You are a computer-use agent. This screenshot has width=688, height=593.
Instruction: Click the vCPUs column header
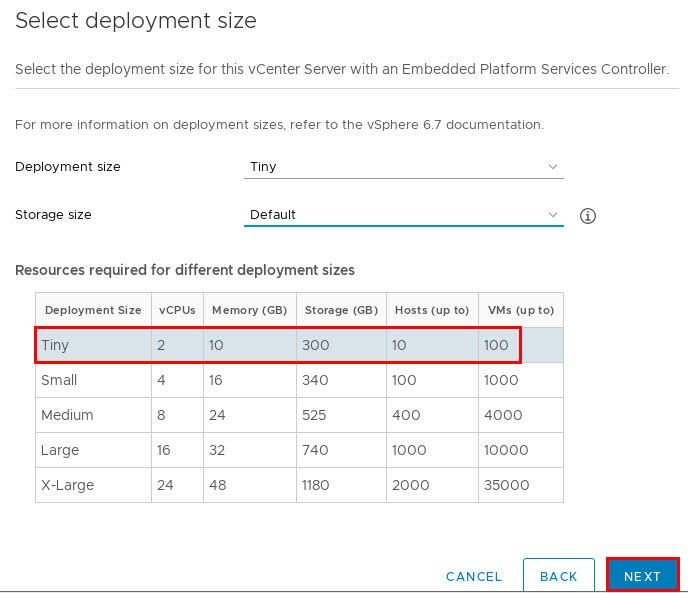point(177,310)
